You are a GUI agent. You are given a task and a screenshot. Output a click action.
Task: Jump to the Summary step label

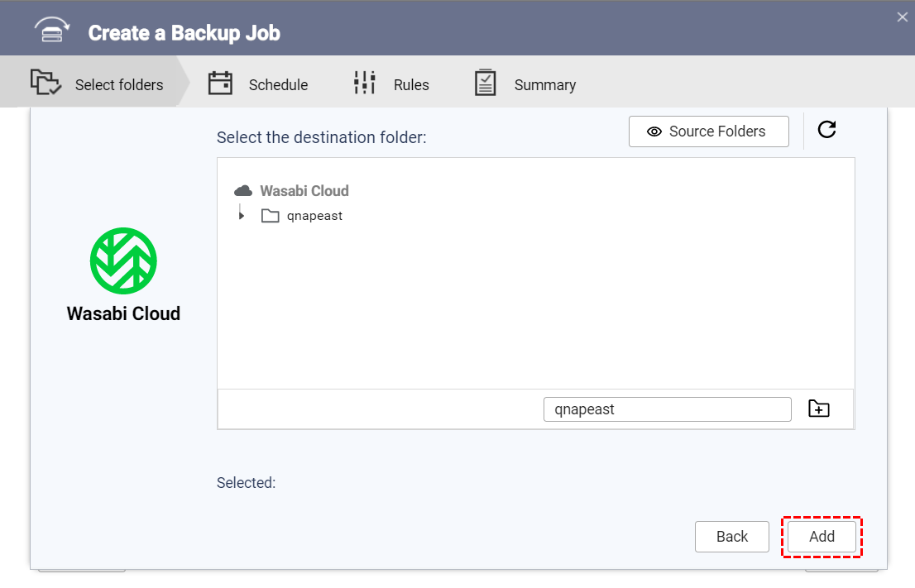tap(544, 85)
